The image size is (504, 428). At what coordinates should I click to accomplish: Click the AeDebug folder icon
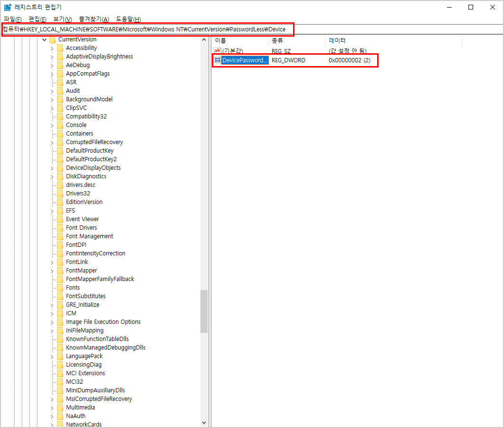click(x=60, y=65)
